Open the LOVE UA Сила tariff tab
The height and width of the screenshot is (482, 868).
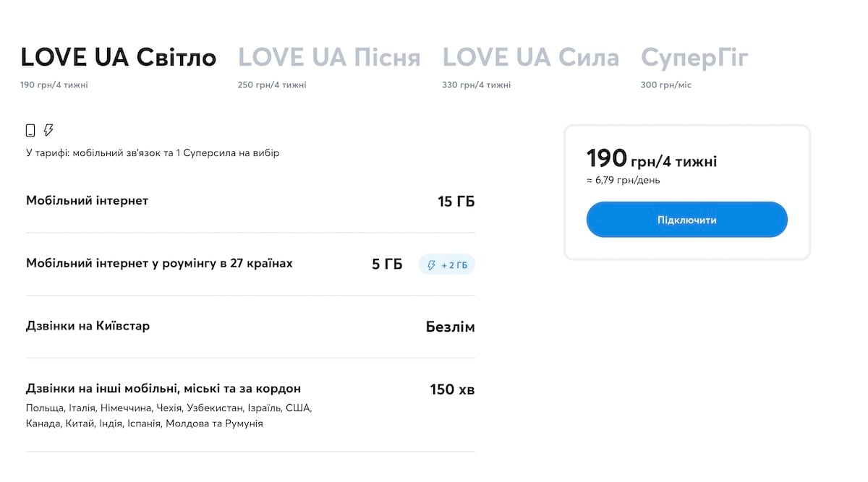click(531, 57)
